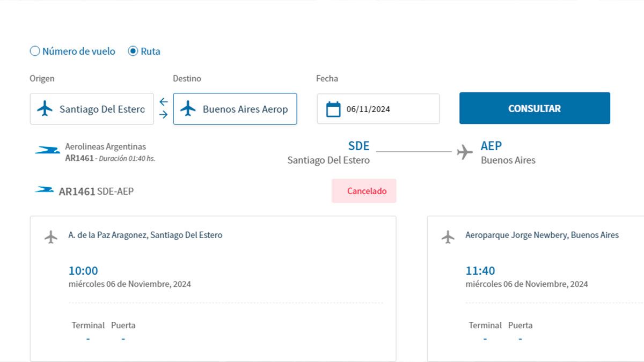Click the airplane icon in Destino field
The width and height of the screenshot is (644, 362).
click(188, 109)
